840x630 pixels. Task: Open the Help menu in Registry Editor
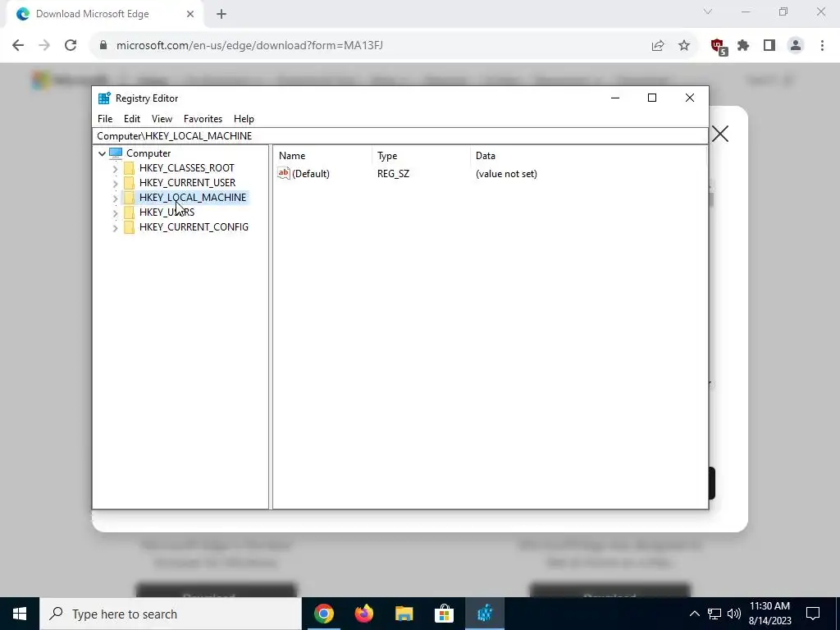click(x=244, y=119)
